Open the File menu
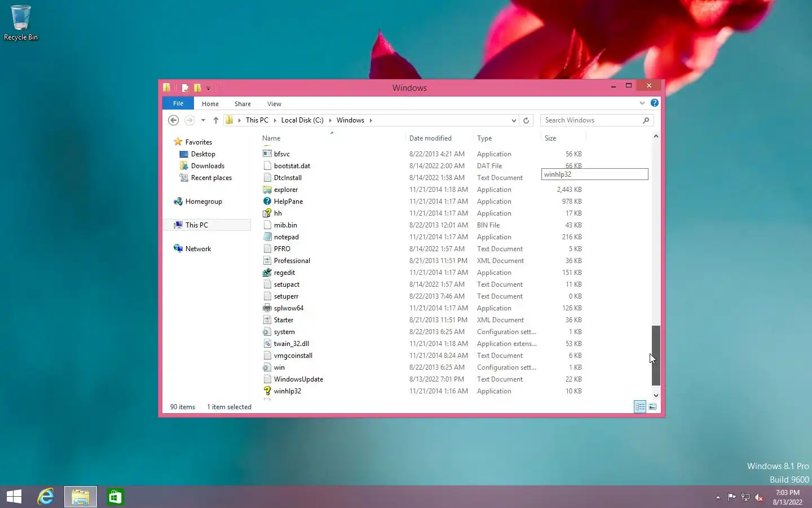812x508 pixels. [x=178, y=103]
